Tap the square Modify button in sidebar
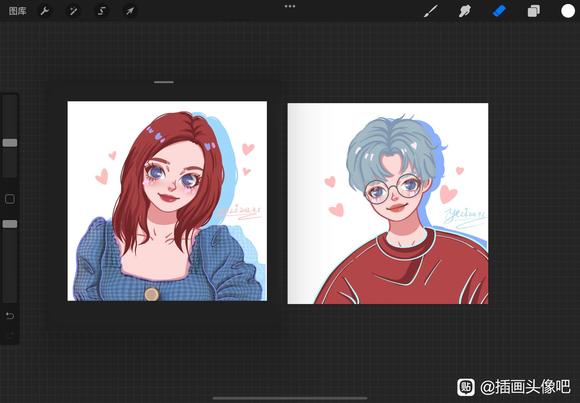 (10, 199)
